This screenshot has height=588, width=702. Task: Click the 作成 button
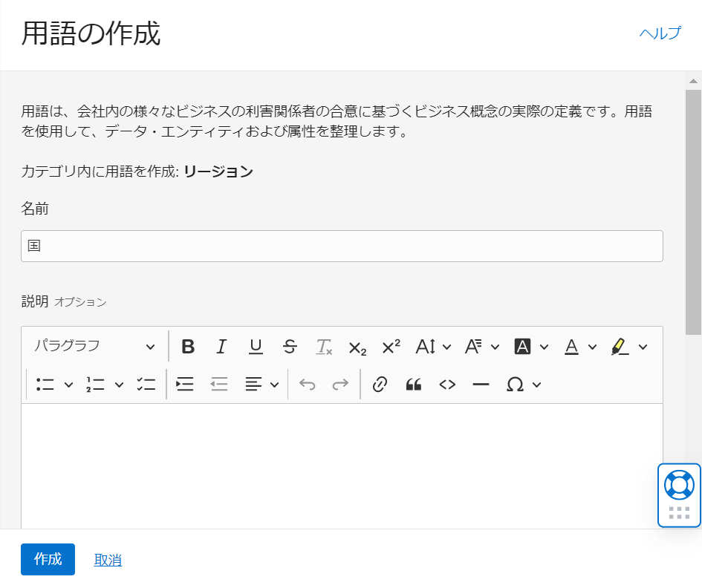[x=48, y=560]
